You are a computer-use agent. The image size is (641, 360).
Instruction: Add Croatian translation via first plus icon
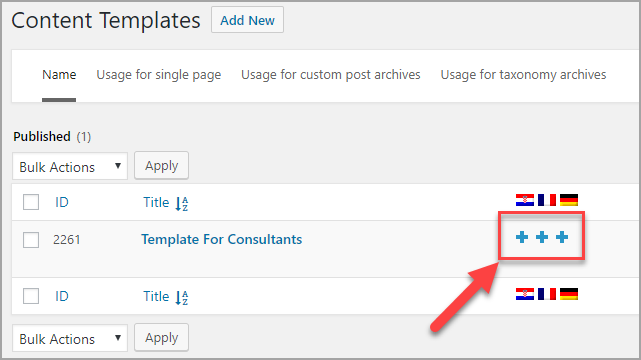[x=522, y=237]
